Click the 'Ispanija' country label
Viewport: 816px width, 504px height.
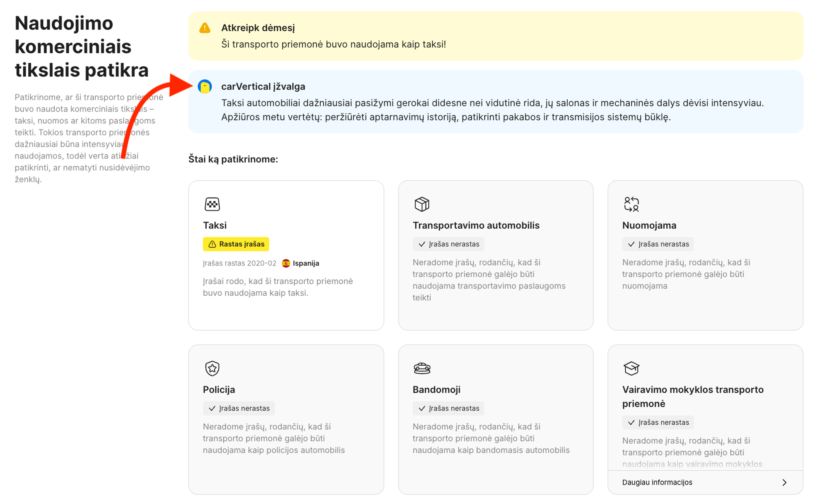click(x=306, y=263)
